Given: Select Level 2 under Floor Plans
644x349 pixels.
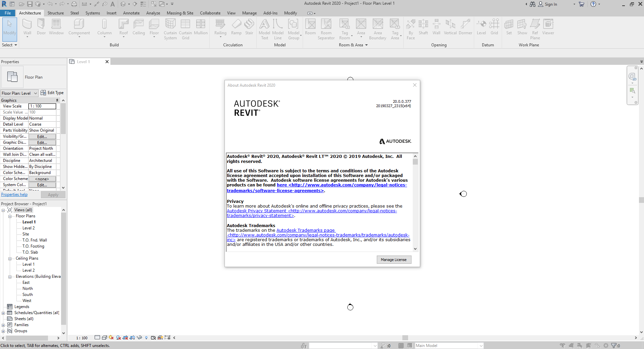Looking at the screenshot, I should pyautogui.click(x=29, y=228).
